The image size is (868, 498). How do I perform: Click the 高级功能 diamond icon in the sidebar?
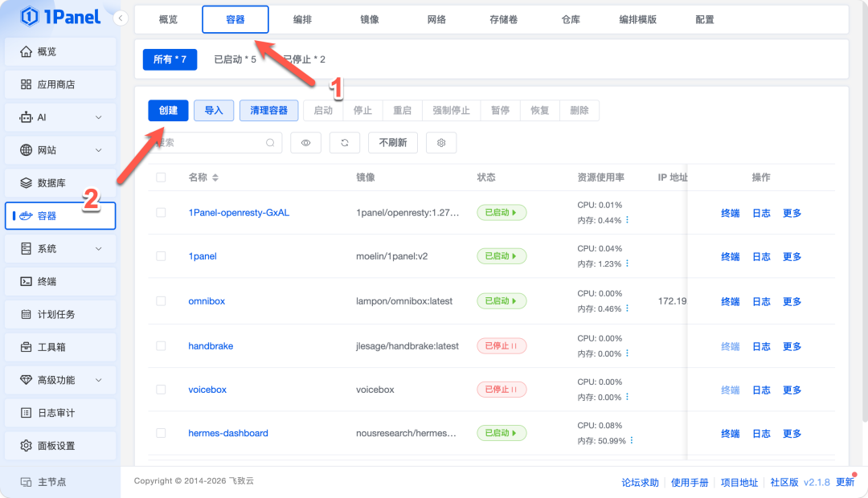coord(26,380)
